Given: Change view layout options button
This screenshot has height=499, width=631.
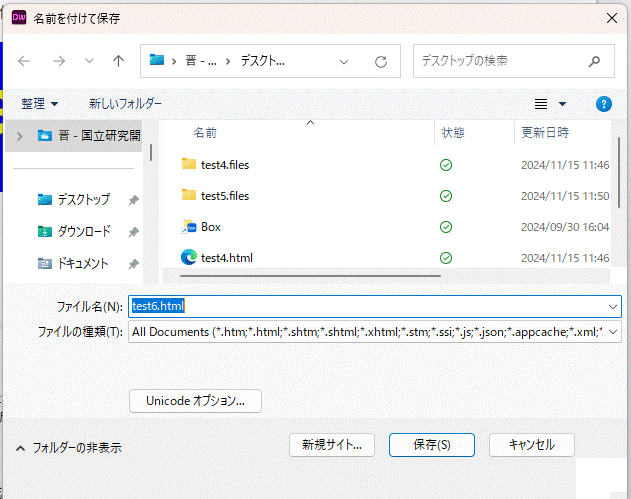Looking at the screenshot, I should coord(550,104).
